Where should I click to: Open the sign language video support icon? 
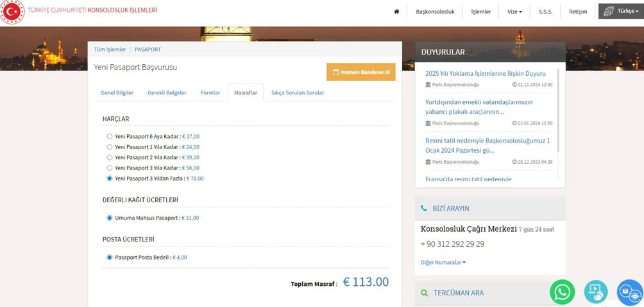point(595,292)
